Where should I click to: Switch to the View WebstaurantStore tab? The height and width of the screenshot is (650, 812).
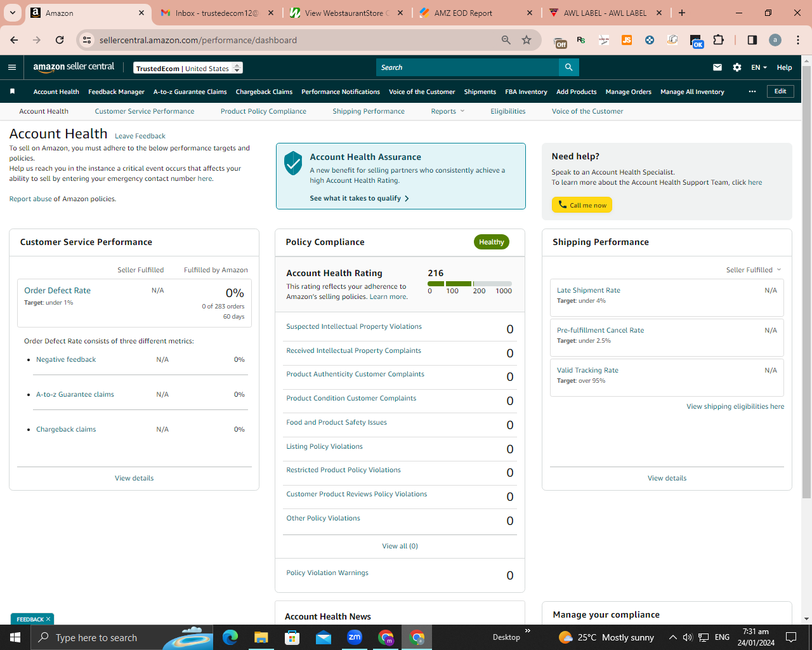[346, 13]
